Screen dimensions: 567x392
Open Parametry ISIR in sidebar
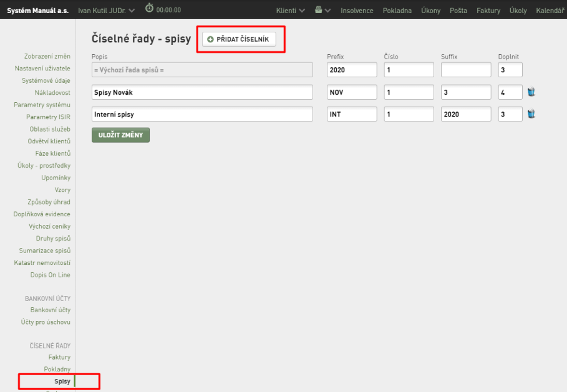48,117
